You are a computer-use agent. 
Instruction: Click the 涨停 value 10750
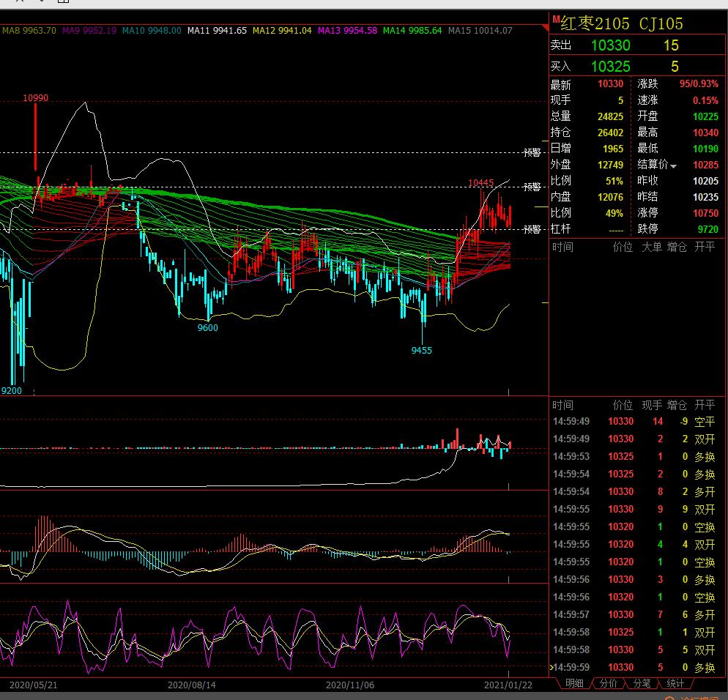coord(706,213)
